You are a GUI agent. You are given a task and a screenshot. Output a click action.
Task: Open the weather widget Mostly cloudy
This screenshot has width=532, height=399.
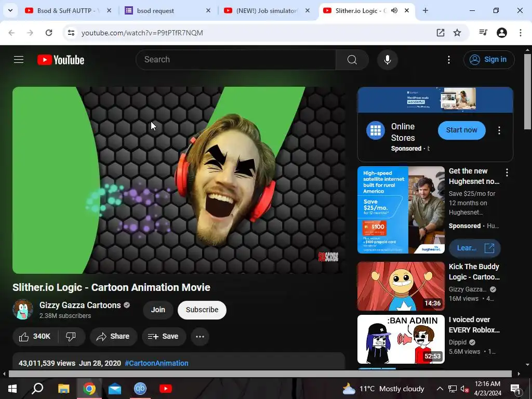[x=383, y=389]
